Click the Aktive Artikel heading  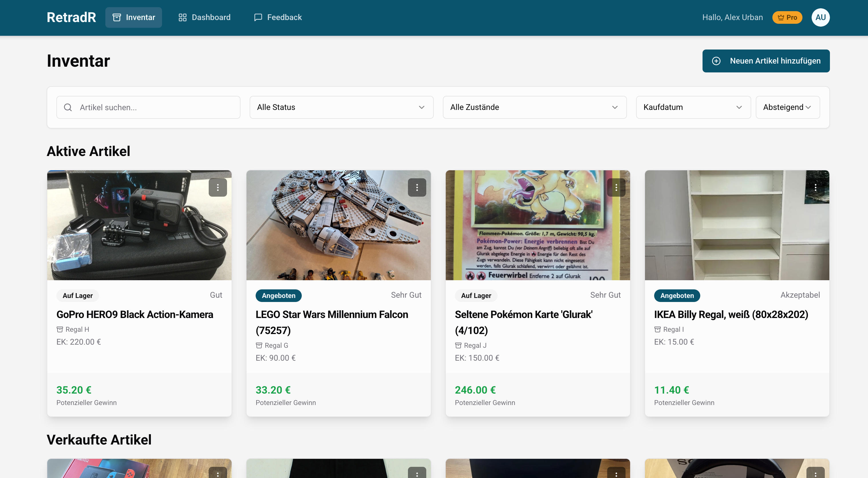[x=88, y=151]
